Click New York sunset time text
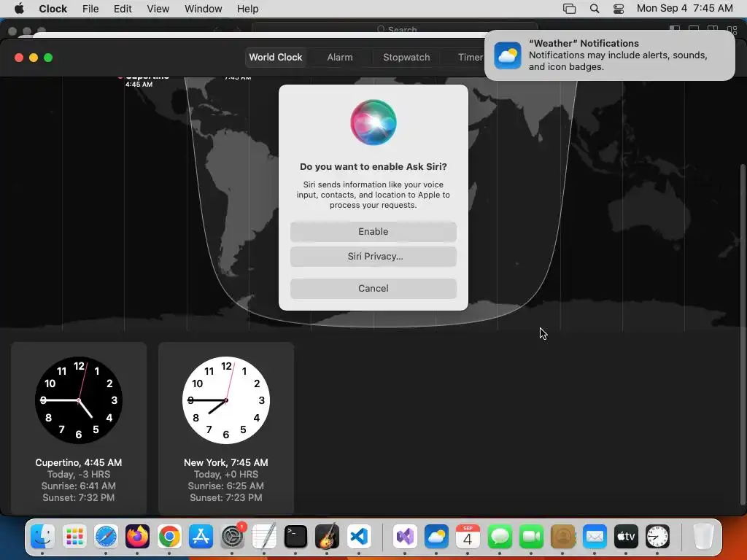This screenshot has width=747, height=560. (x=226, y=497)
